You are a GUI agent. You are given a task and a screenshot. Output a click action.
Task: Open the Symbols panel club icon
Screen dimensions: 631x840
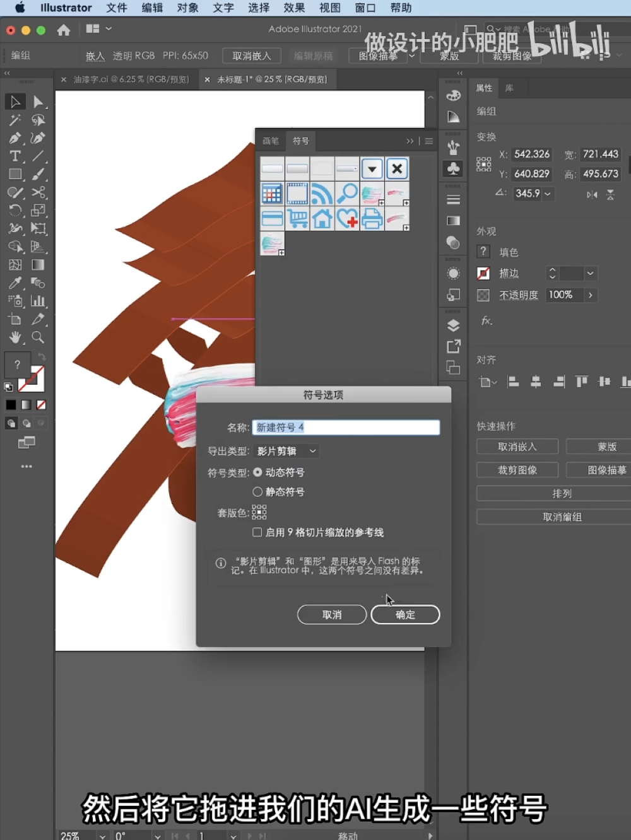tap(453, 168)
